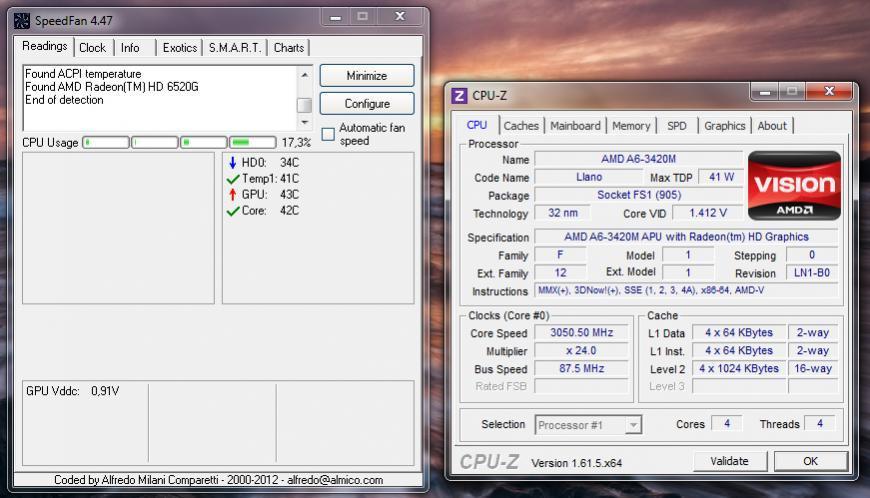Click the CPU-Z title bar app icon

[x=460, y=96]
